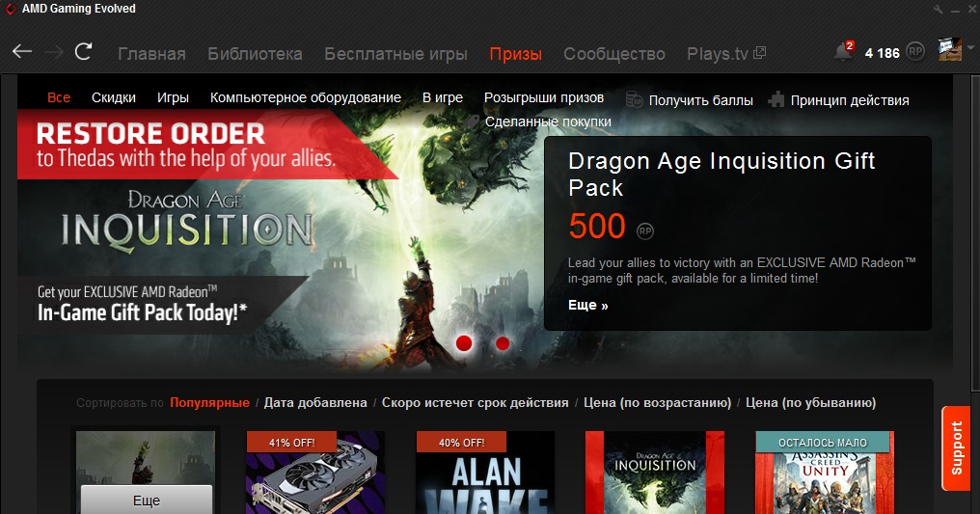980x514 pixels.
Task: Sort by Цена (по убыванию)
Action: click(810, 403)
